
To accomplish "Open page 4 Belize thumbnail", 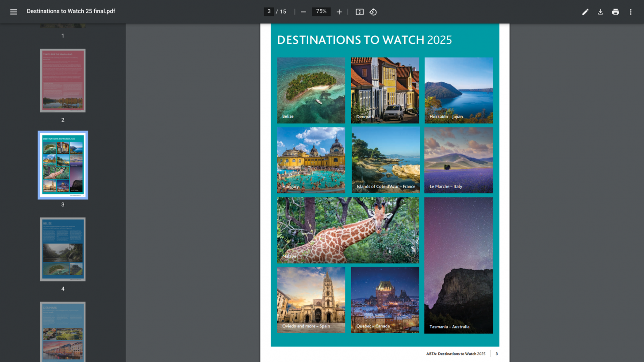I will point(63,249).
